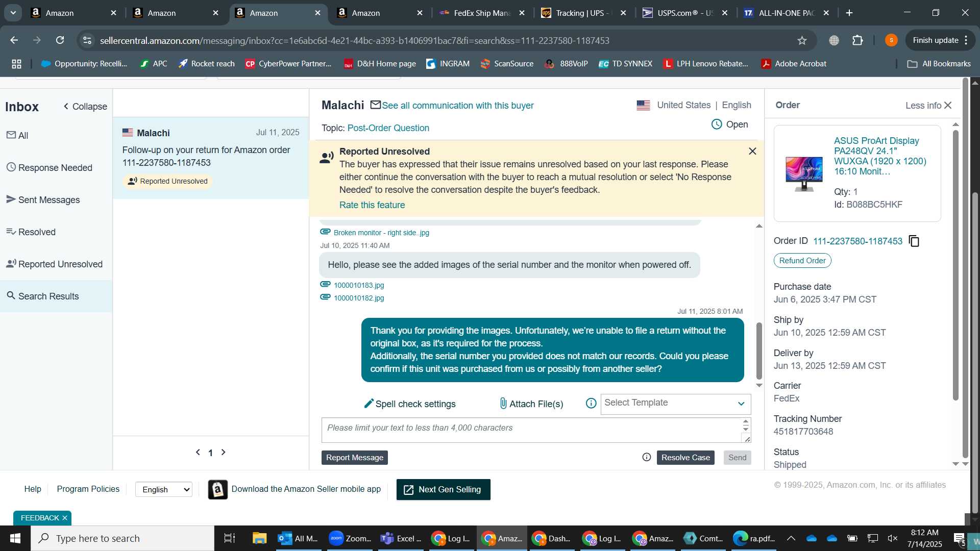Open the bookmarks apps grid icon

[x=16, y=64]
